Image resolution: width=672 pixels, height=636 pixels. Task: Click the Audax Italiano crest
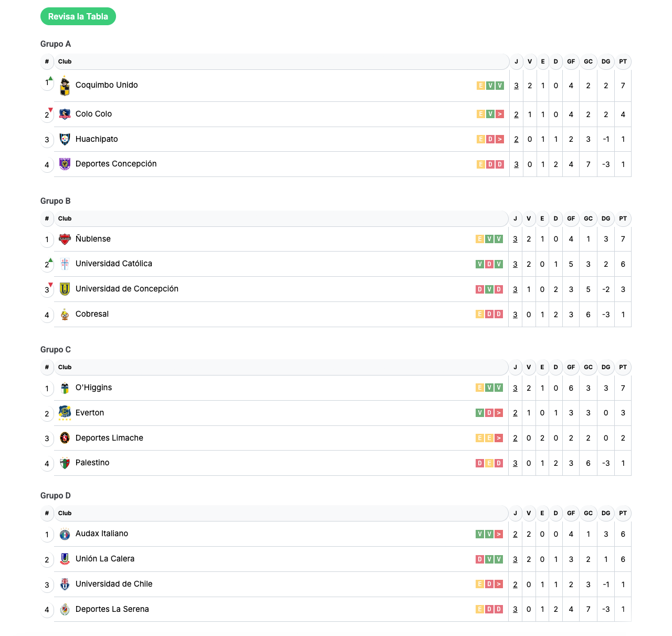[x=65, y=534]
